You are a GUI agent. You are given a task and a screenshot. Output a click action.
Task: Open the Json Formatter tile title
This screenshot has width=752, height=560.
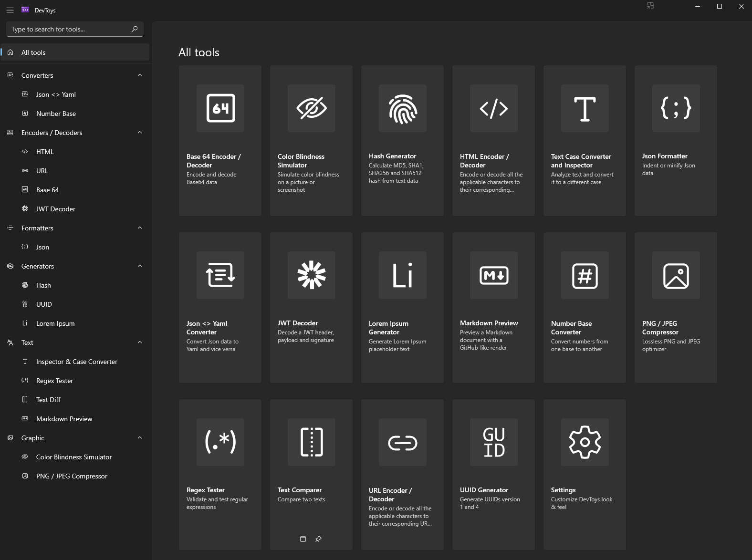[665, 156]
